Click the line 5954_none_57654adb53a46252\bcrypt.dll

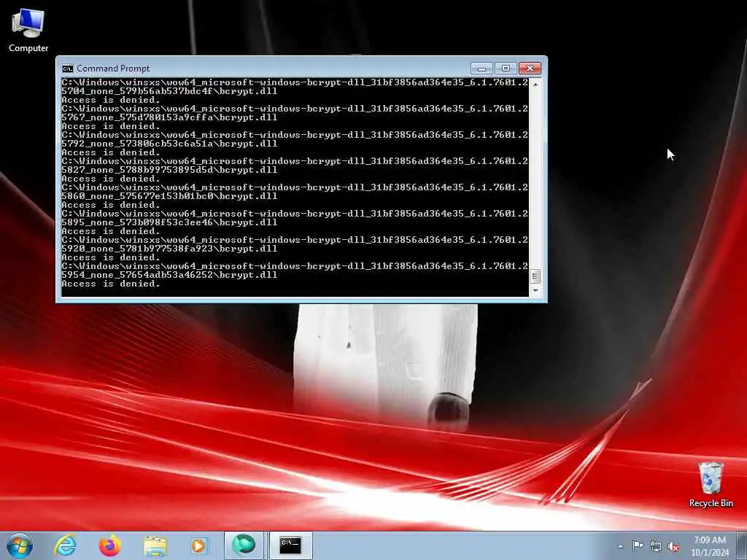(169, 274)
